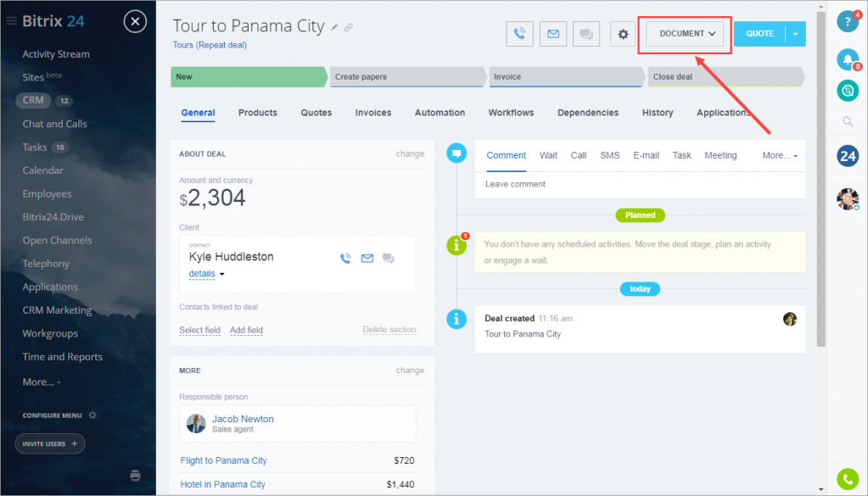Click change in the More section

[x=410, y=371]
